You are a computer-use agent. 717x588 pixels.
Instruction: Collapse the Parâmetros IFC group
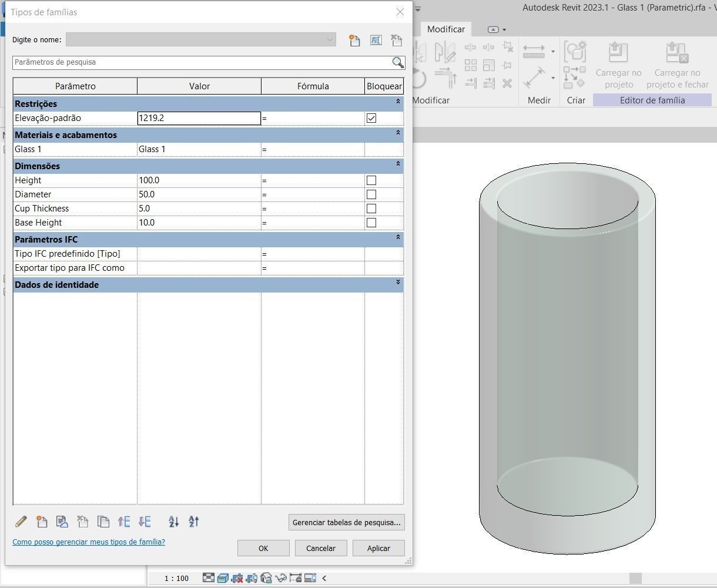click(x=398, y=237)
